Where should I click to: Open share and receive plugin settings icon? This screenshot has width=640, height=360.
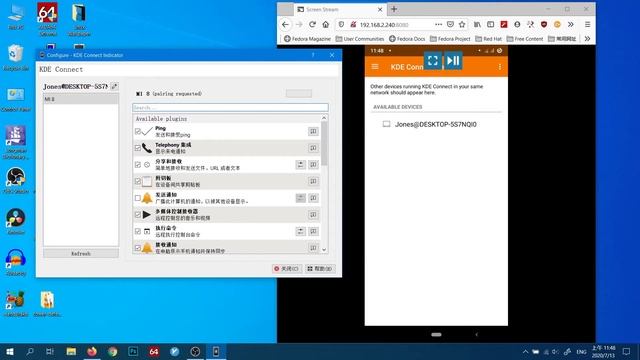pos(300,164)
